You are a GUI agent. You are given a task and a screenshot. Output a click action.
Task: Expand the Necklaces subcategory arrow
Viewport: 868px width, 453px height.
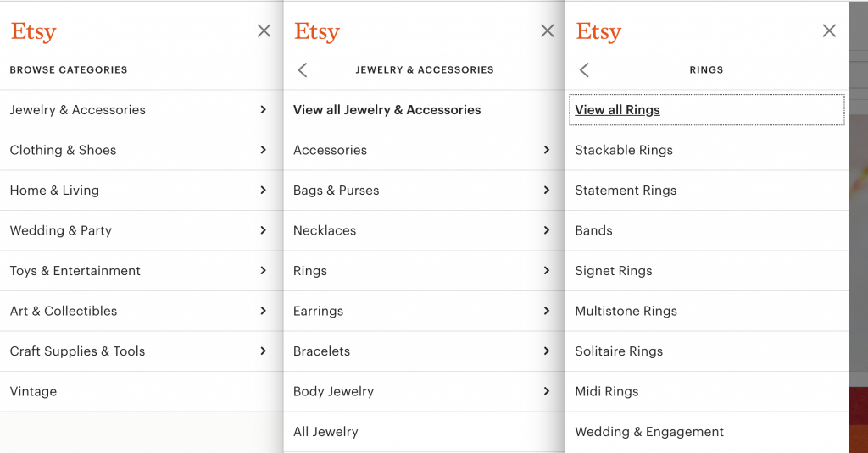tap(546, 230)
